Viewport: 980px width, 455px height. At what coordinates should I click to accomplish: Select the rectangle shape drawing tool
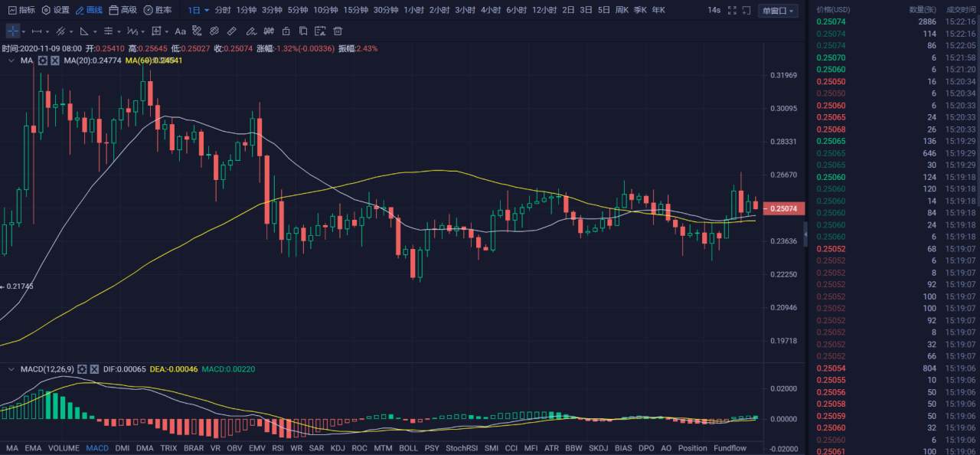[156, 31]
